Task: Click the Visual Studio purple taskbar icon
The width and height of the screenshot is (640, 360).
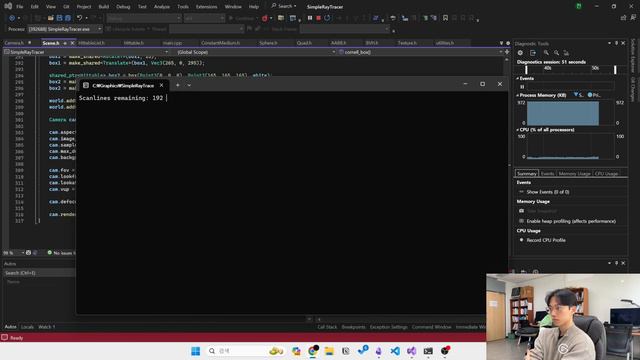Action: coord(411,351)
